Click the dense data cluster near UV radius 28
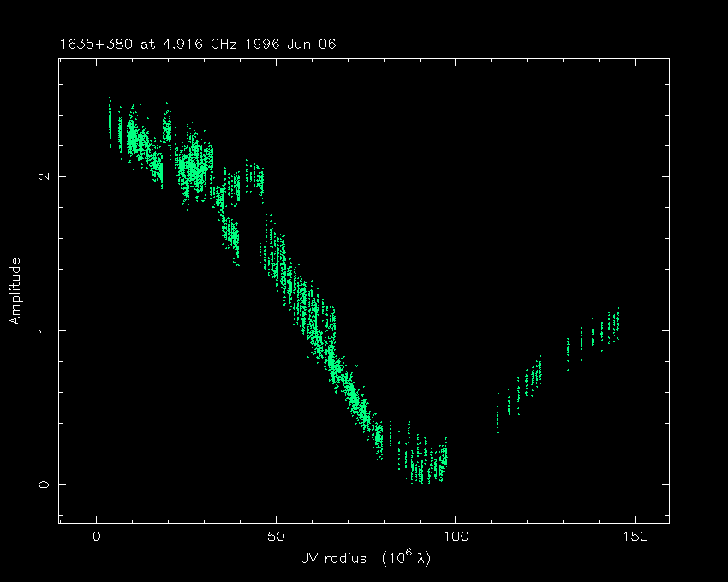This screenshot has height=582, width=728. pyautogui.click(x=197, y=167)
